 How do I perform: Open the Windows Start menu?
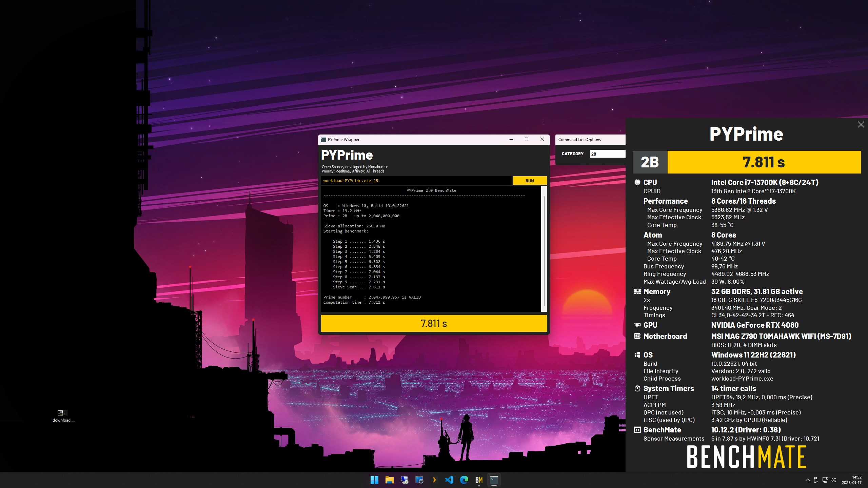pos(374,480)
